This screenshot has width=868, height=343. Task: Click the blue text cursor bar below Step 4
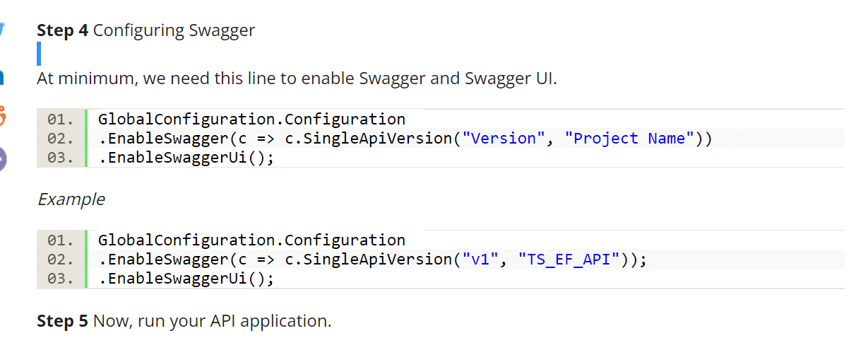pos(39,54)
